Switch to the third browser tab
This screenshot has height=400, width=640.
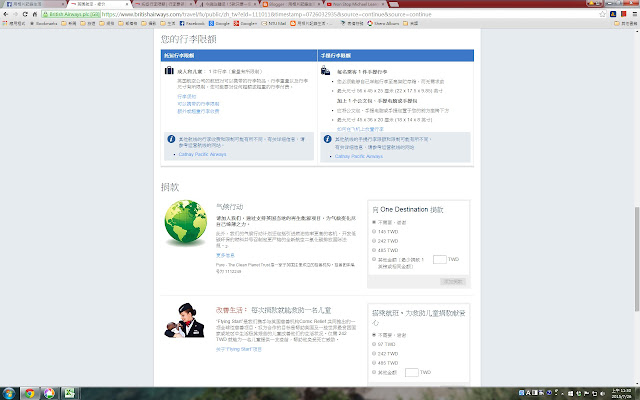(163, 4)
